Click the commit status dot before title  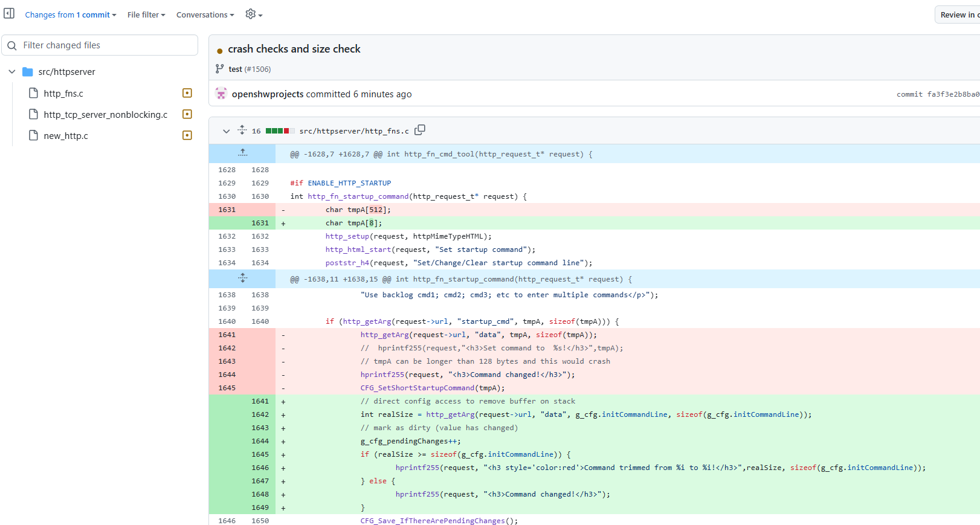coord(220,51)
